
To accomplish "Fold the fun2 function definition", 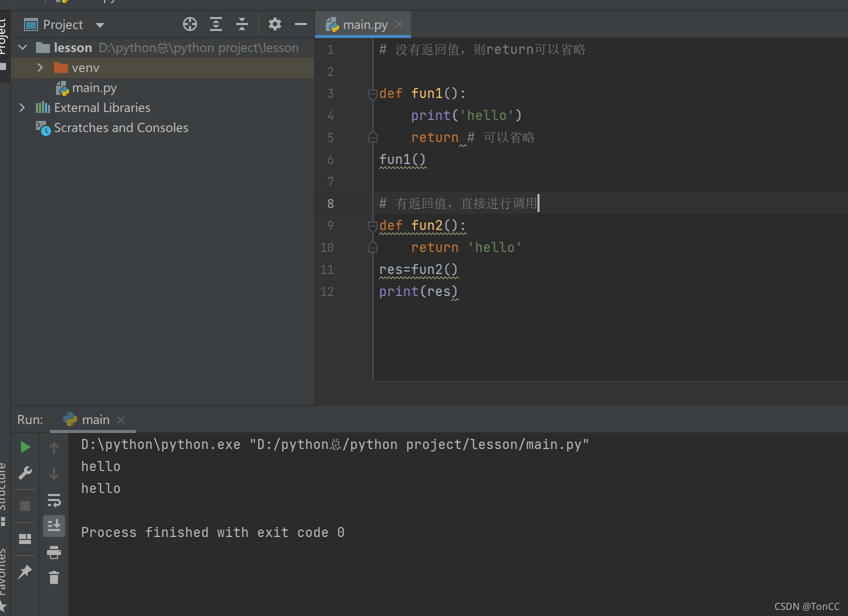I will pos(372,226).
